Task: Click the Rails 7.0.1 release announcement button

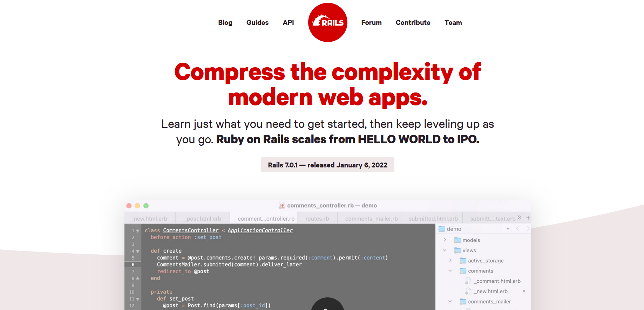Action: click(327, 165)
